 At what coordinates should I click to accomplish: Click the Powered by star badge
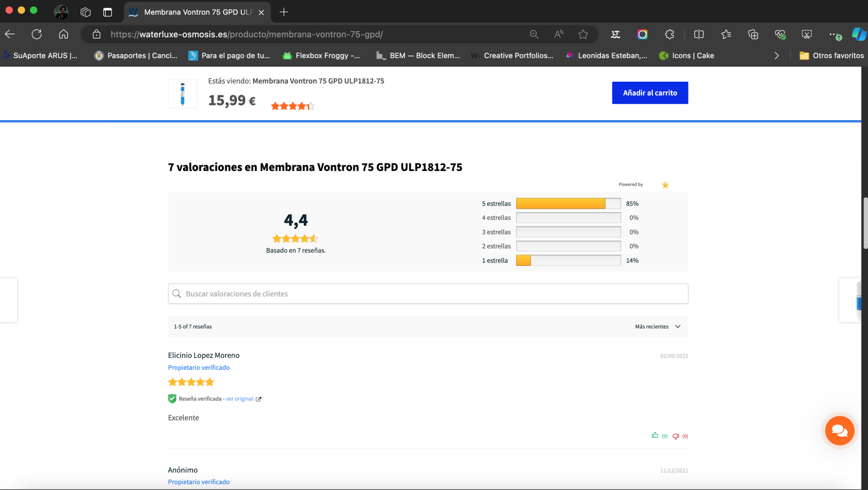[665, 185]
